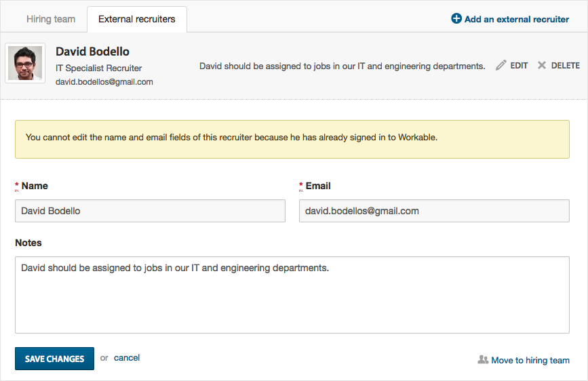Click the pencil edit icon
The height and width of the screenshot is (381, 588).
(501, 65)
